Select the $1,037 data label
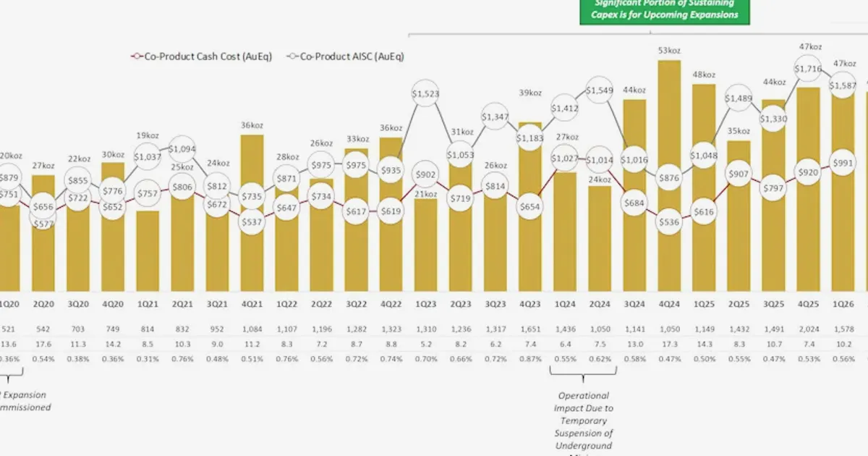Screen dimensions: 868x456 (x=148, y=157)
